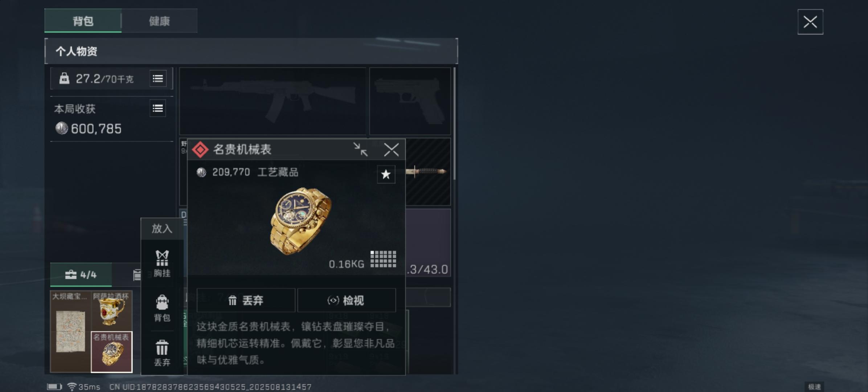868x392 pixels.
Task: Click the empty pistol sidearm slot
Action: 410,101
